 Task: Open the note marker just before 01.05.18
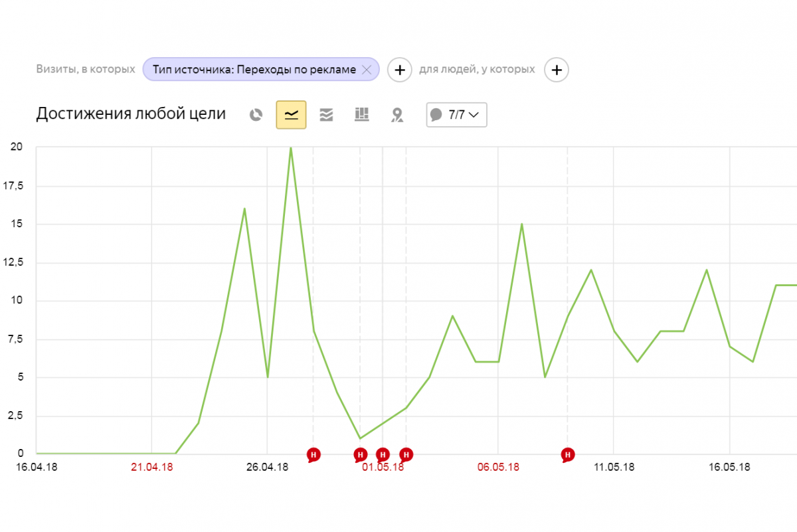coord(360,455)
